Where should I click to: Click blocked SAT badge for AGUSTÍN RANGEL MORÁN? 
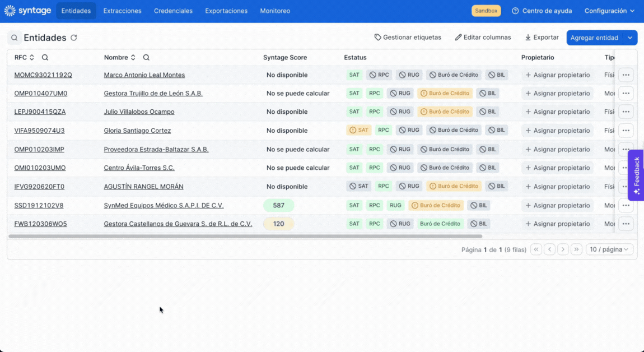click(359, 186)
